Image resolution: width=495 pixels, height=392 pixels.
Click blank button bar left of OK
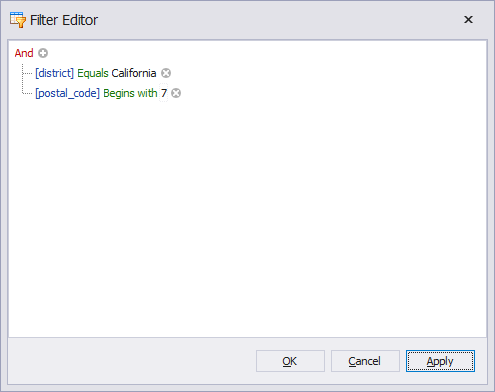132,361
